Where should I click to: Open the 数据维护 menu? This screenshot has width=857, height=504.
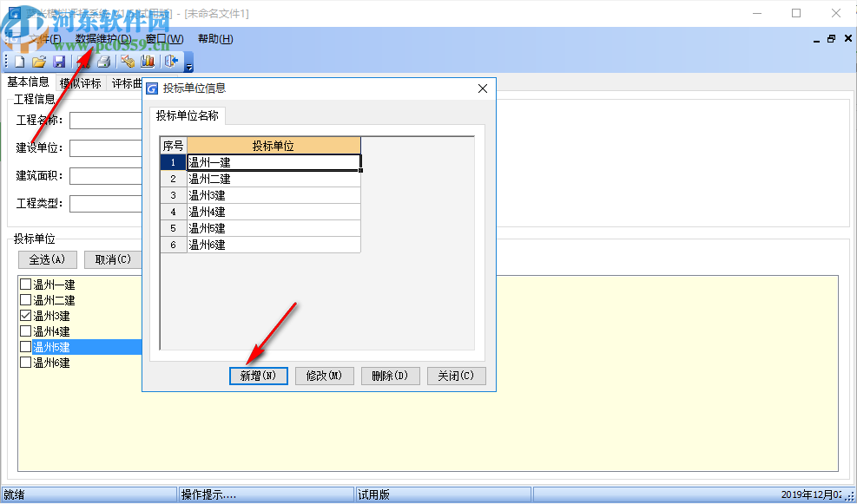(x=100, y=38)
